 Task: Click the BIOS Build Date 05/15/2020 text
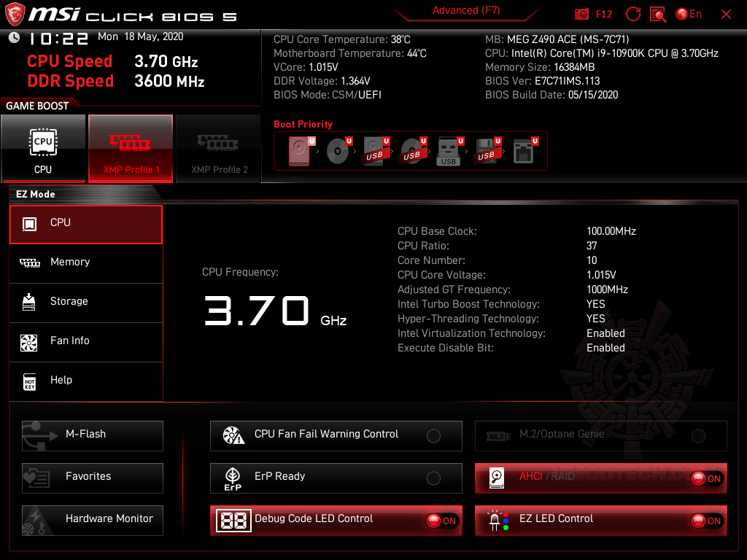[551, 95]
